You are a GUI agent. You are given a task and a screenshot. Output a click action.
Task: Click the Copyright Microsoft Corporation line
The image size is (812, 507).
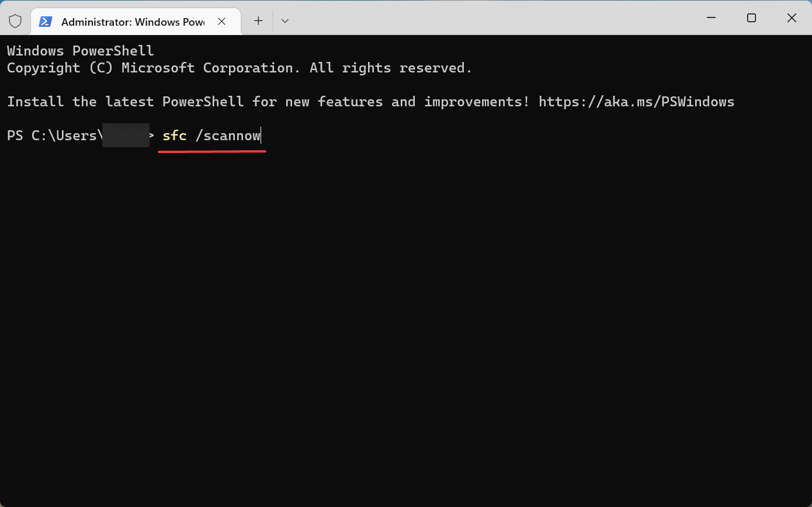[x=240, y=68]
